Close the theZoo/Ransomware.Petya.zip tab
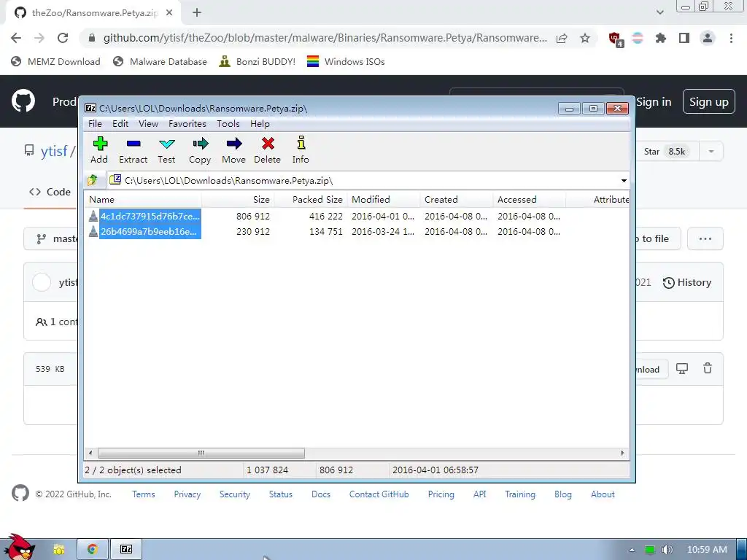Viewport: 747px width, 560px height. click(x=169, y=13)
